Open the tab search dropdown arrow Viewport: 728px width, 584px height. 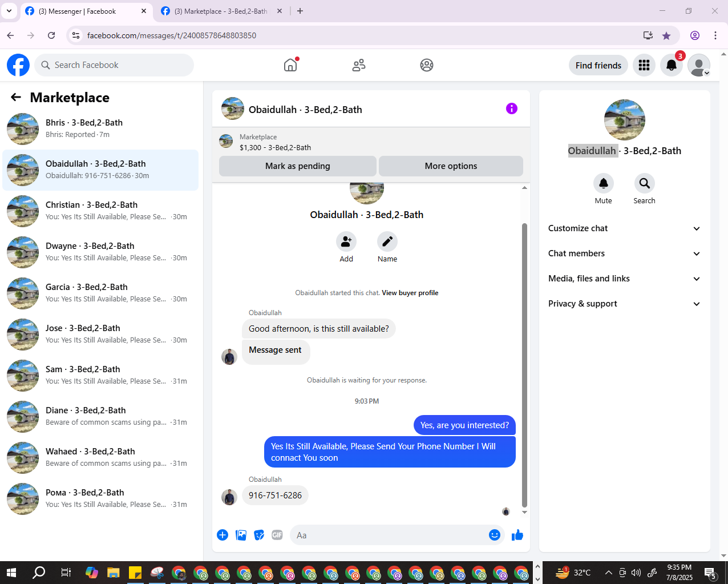[9, 11]
